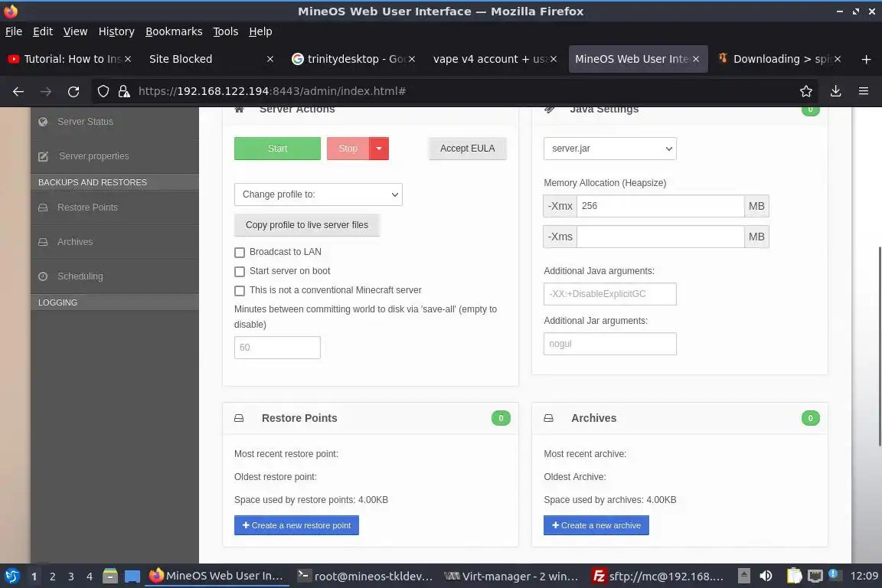Open Scheduling in the sidebar
This screenshot has height=588, width=882.
pyautogui.click(x=115, y=276)
